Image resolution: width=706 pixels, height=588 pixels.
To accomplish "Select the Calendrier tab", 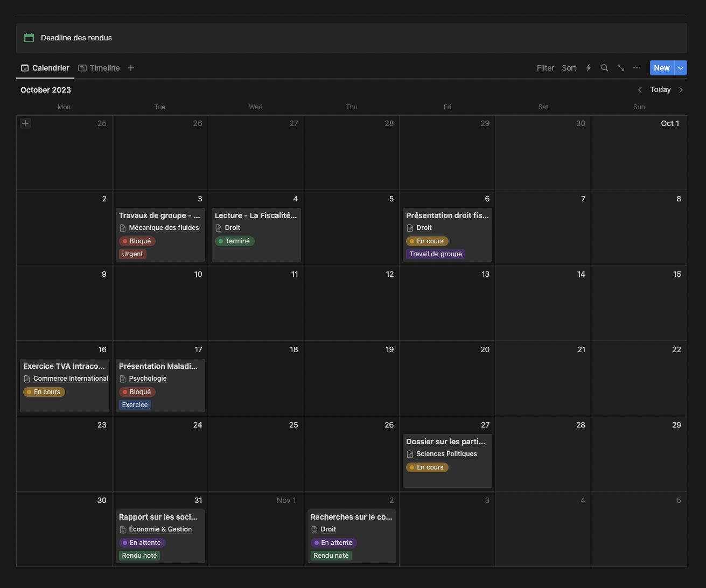I will [45, 68].
